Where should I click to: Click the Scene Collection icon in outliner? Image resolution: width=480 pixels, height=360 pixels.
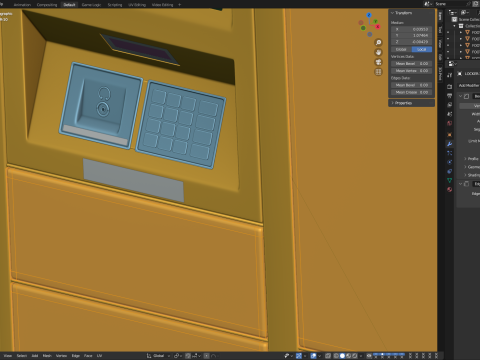click(x=454, y=19)
